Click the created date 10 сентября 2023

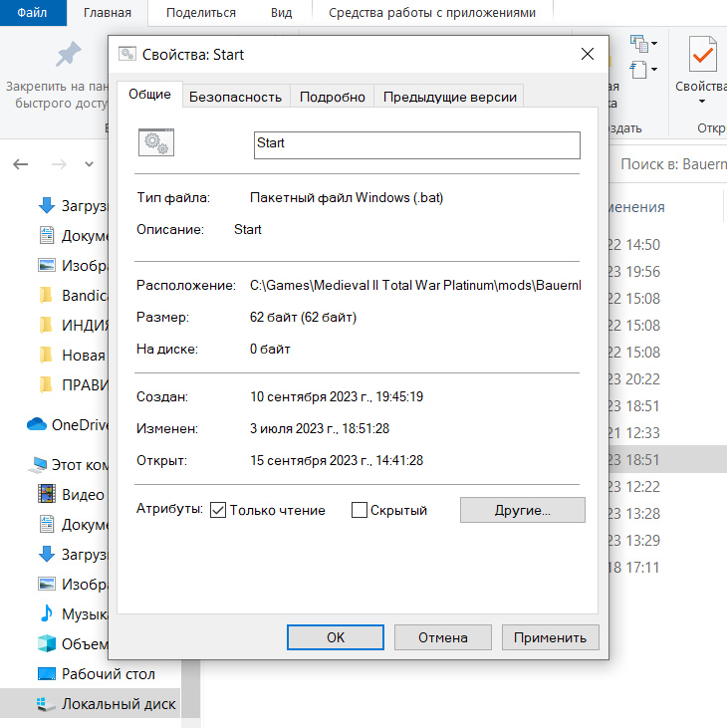click(x=337, y=396)
